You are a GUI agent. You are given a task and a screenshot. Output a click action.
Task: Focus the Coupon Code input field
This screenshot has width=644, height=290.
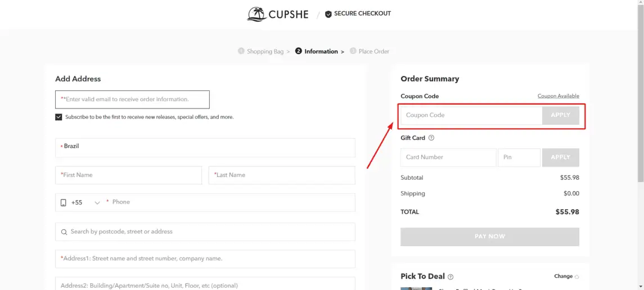tap(471, 115)
